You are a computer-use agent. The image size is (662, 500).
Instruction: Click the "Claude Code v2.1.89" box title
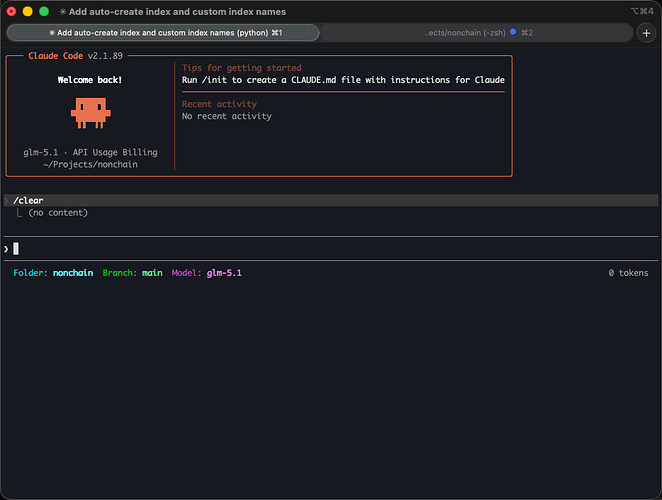point(76,56)
